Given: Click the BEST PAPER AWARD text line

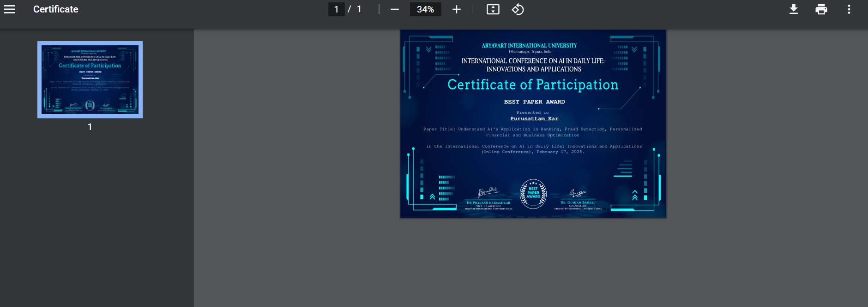Looking at the screenshot, I should click(x=534, y=102).
